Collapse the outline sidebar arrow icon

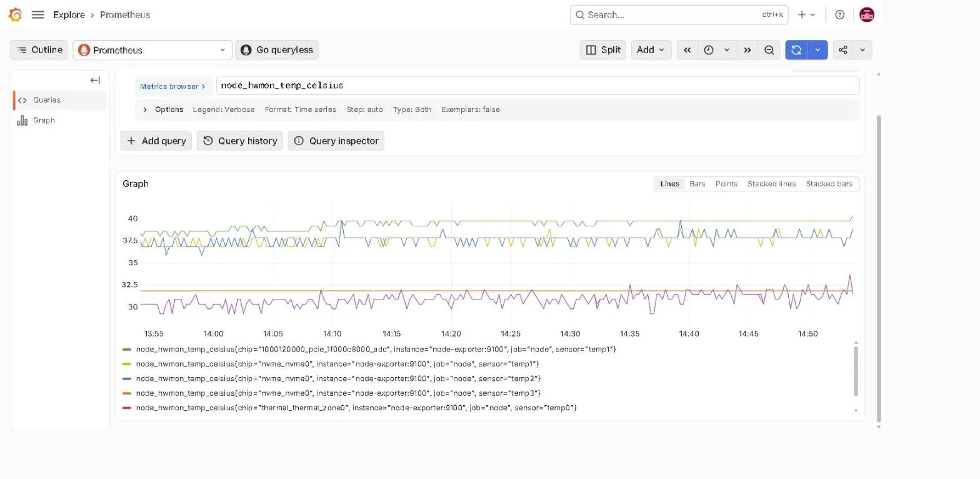point(95,80)
